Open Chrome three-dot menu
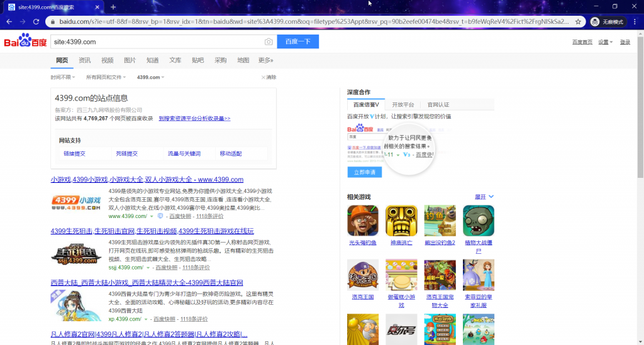The height and width of the screenshot is (345, 644). pyautogui.click(x=635, y=22)
